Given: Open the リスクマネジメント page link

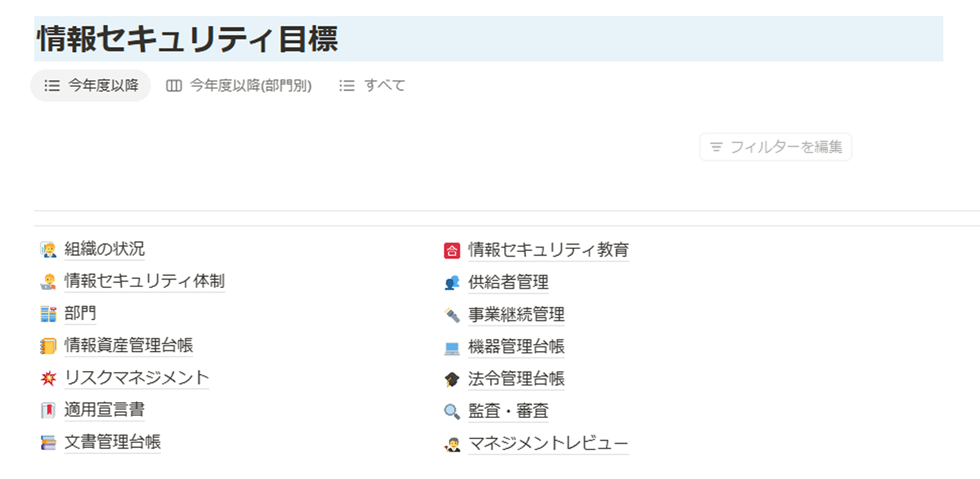Looking at the screenshot, I should [137, 377].
